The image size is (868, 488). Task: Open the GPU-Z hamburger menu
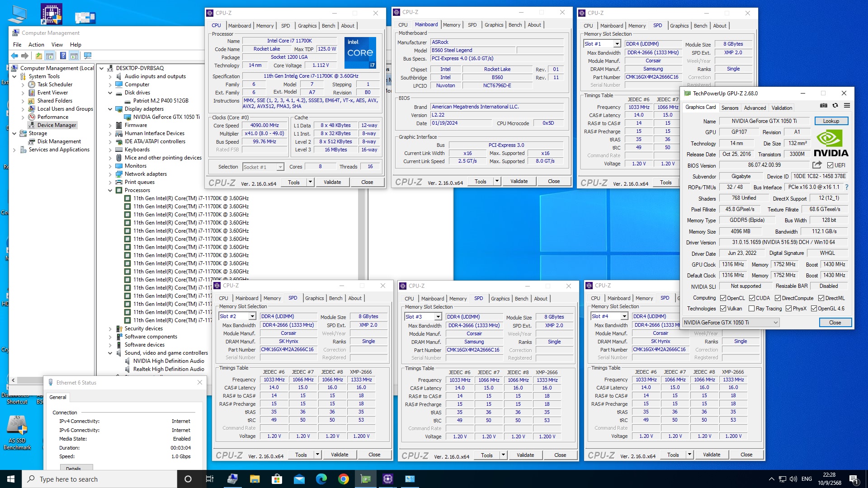click(847, 105)
